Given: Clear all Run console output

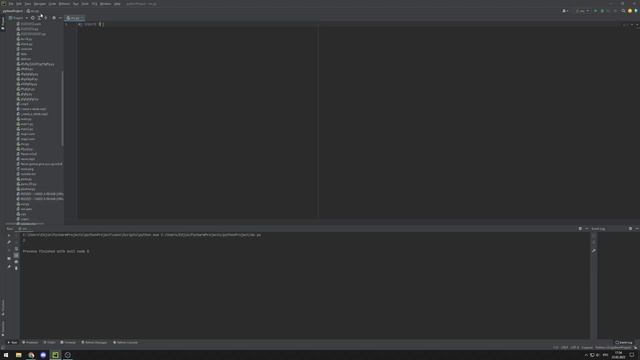Looking at the screenshot, I should tap(16, 268).
